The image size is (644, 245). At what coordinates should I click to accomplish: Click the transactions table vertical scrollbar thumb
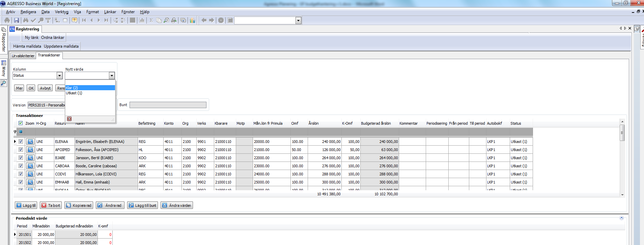click(x=622, y=133)
